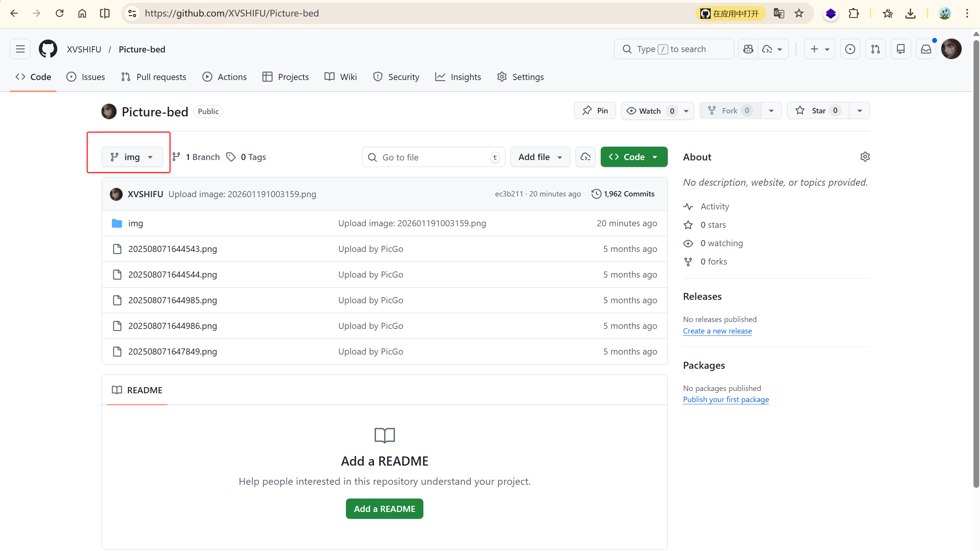Open the pull requests header icon
This screenshot has height=551, width=980.
tap(875, 49)
